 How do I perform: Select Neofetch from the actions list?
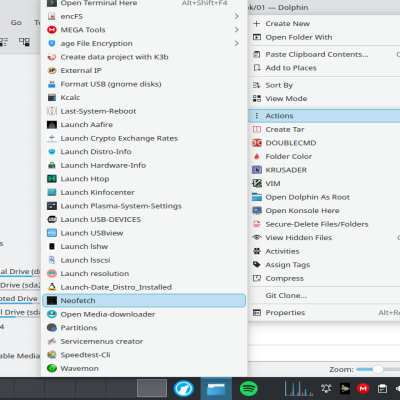point(144,301)
